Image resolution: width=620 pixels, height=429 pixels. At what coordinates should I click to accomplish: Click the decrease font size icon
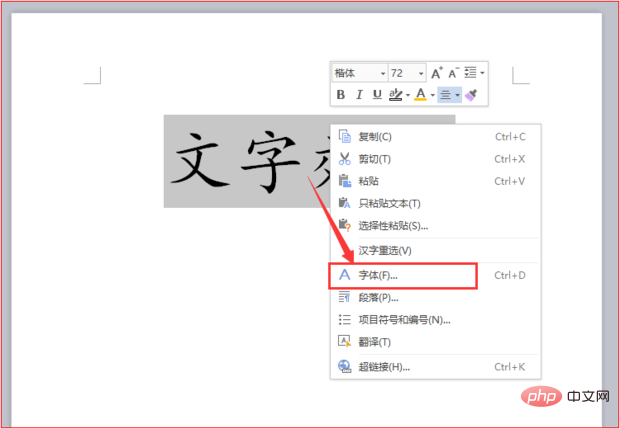click(x=454, y=73)
